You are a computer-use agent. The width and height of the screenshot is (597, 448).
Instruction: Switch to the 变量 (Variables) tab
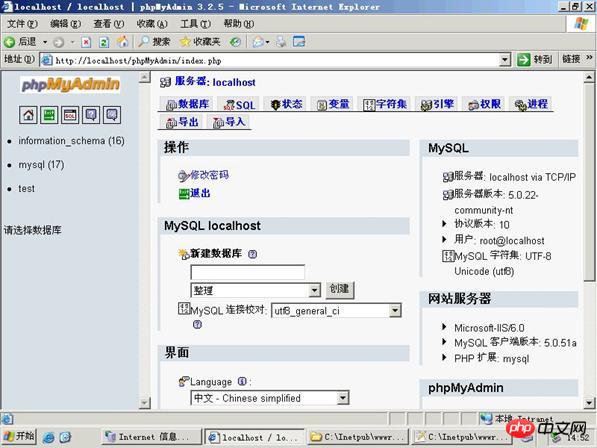coord(333,104)
